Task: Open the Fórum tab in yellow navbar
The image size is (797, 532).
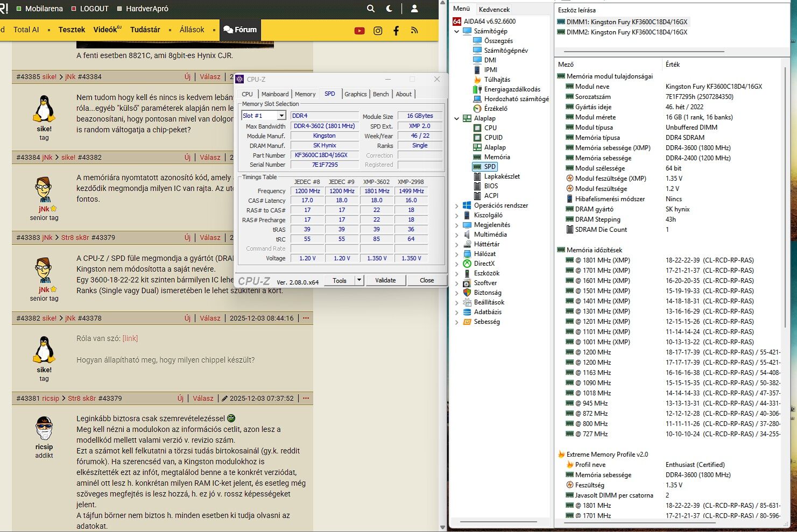Action: click(x=240, y=30)
